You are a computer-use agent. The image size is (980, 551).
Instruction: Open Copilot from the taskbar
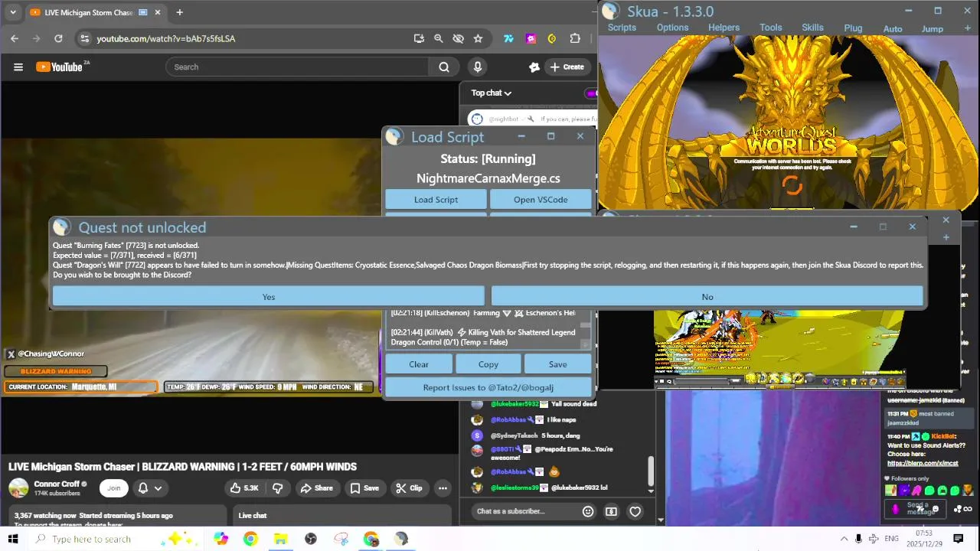220,539
